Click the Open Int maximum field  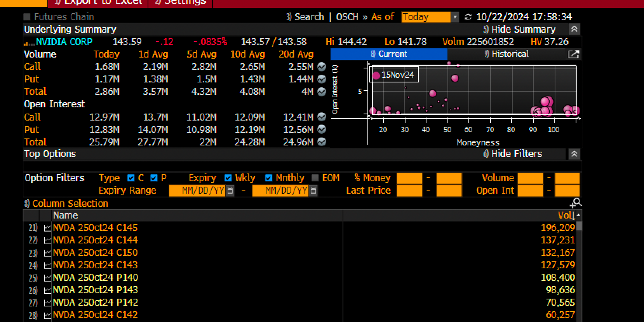point(567,191)
